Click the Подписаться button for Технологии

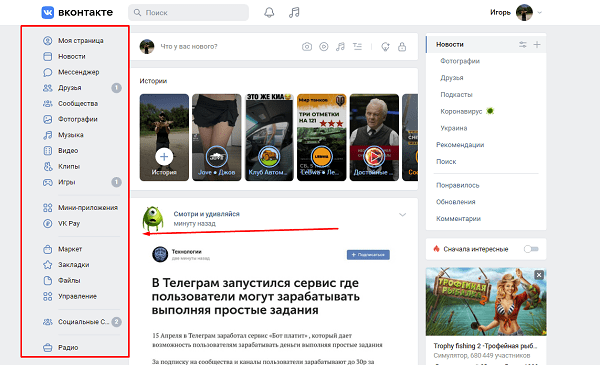pos(368,255)
